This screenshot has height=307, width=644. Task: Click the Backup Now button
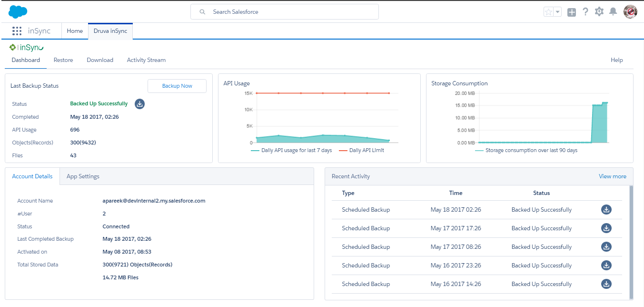click(177, 86)
